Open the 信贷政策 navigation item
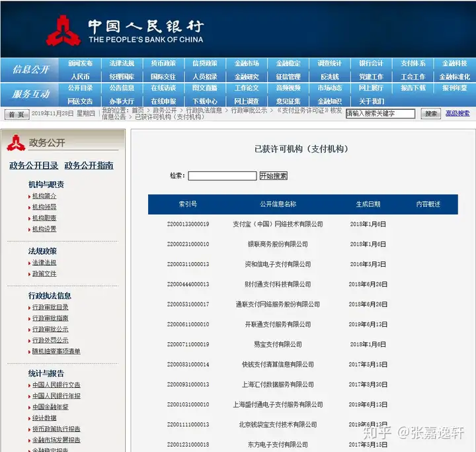The height and width of the screenshot is (452, 476). pyautogui.click(x=205, y=64)
